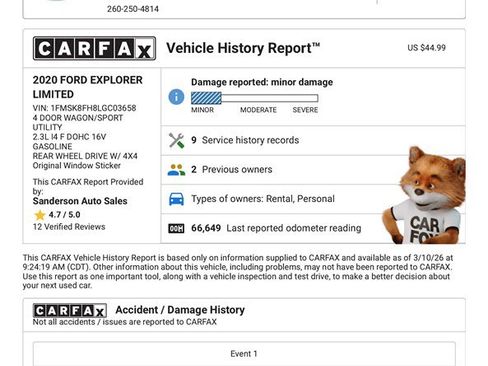Viewport: 488px width, 366px height.
Task: Click the 2.3L I4 F DOHC 16V engine text
Action: click(69, 137)
